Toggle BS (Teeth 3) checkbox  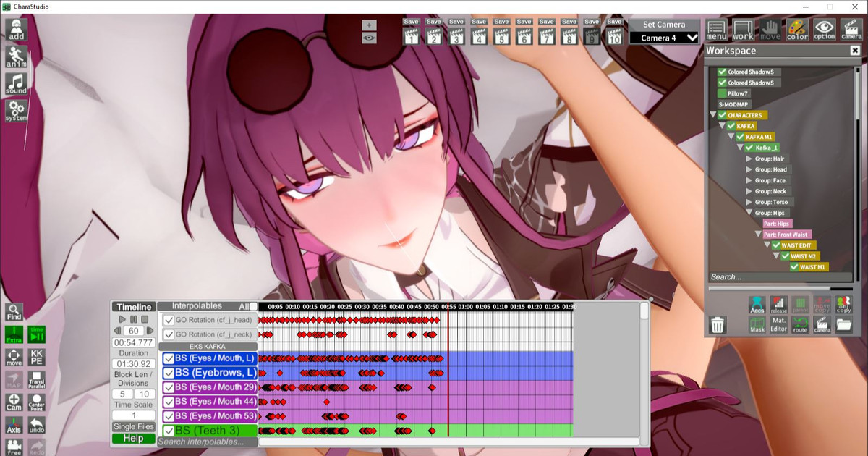coord(169,431)
